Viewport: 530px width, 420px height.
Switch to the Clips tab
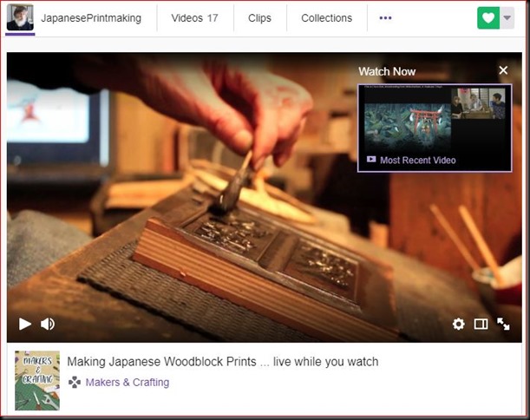(259, 18)
